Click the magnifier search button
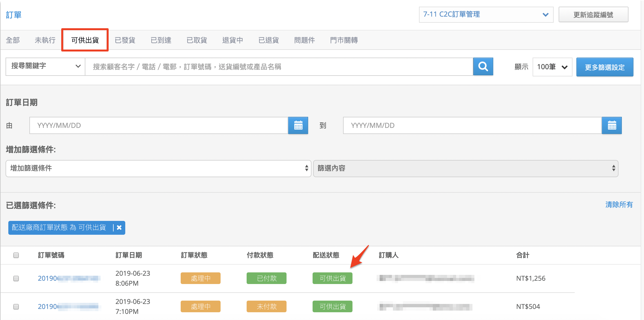644x320 pixels. pos(483,66)
